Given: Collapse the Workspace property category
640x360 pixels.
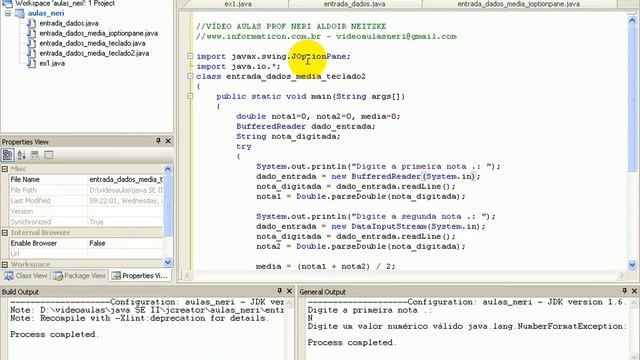Looking at the screenshot, I should pos(5,264).
